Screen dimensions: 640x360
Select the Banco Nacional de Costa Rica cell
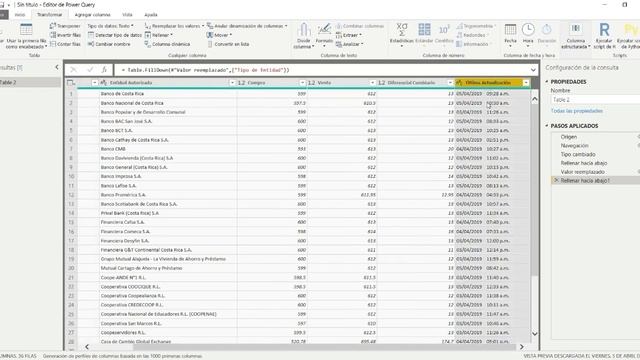pos(168,103)
